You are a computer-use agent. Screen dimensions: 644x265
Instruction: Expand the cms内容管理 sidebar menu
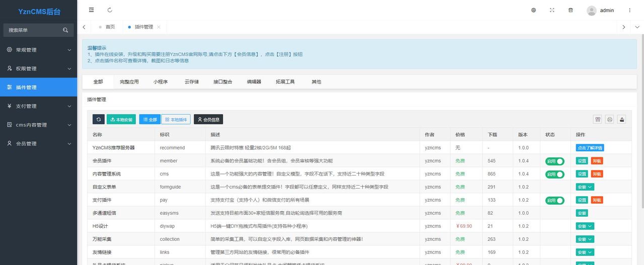tap(70, 125)
